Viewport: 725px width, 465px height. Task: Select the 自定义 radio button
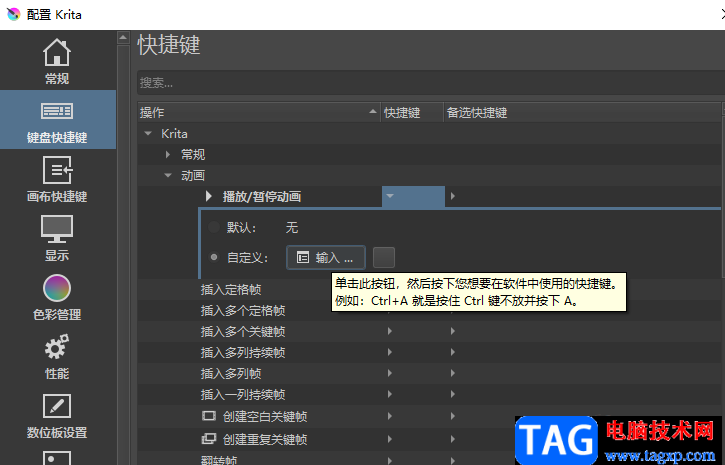pos(214,257)
